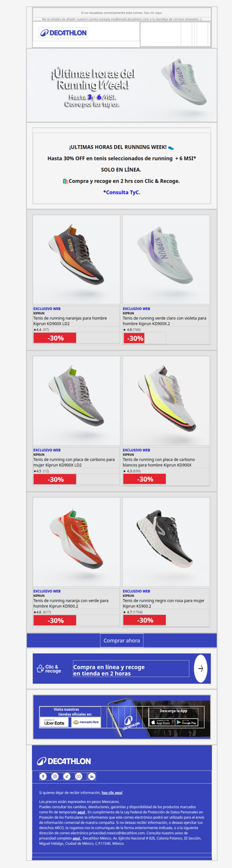This screenshot has width=232, height=868.
Task: Open 'Tenis de running naranja con verde' product title
Action: coord(71,603)
